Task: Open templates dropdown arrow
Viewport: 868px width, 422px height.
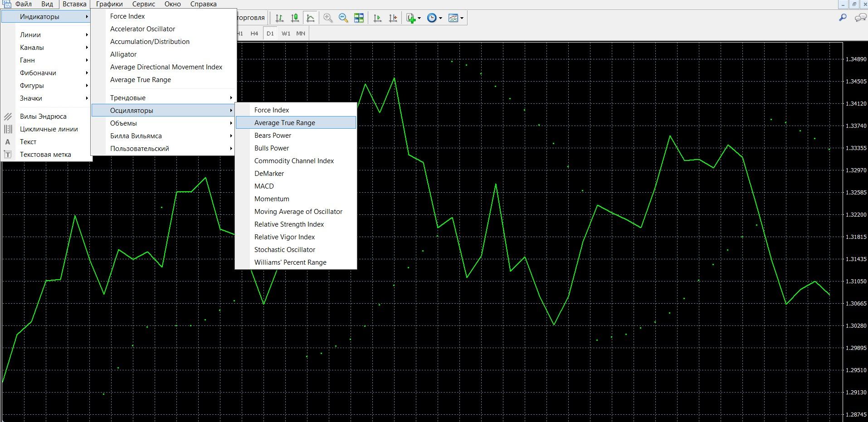Action: click(x=462, y=18)
